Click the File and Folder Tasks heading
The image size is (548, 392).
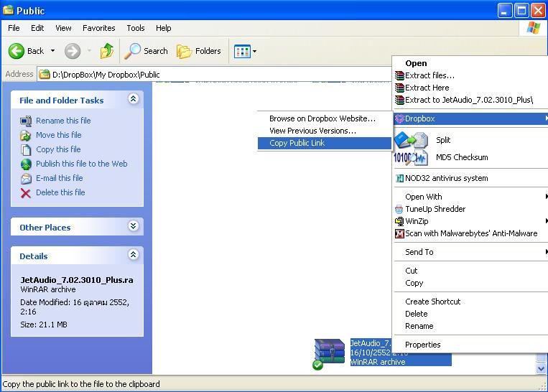[x=62, y=101]
